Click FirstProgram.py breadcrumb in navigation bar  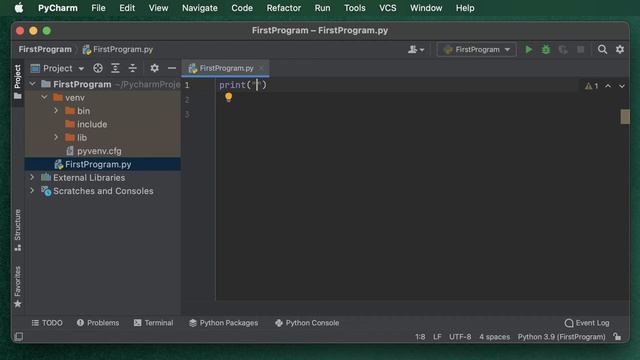click(118, 49)
